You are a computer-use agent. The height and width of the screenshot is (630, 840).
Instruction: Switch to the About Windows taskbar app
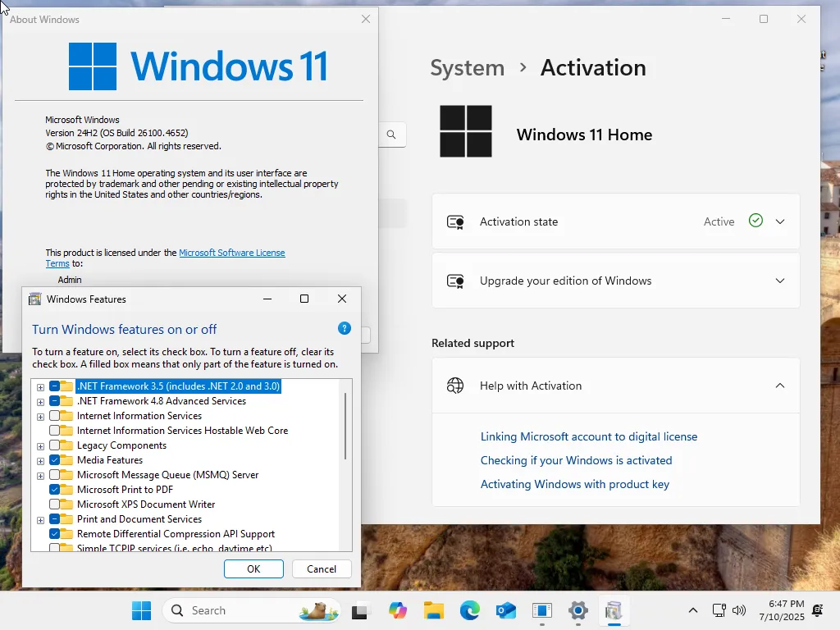click(542, 610)
